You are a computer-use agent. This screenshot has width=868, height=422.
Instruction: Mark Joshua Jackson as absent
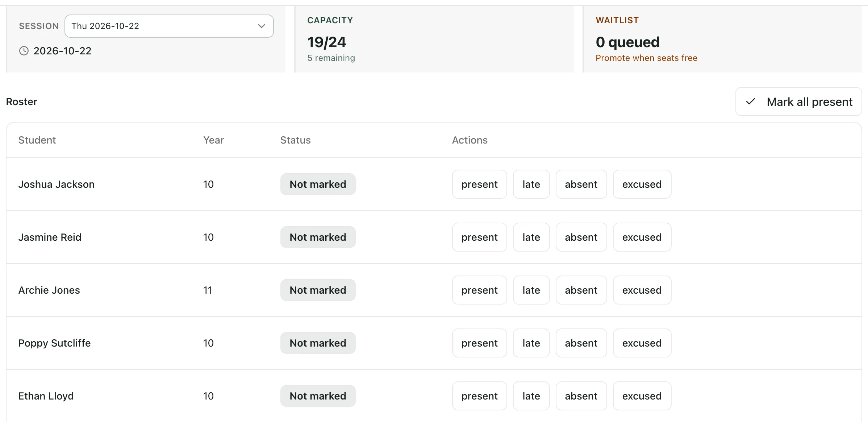pyautogui.click(x=581, y=184)
